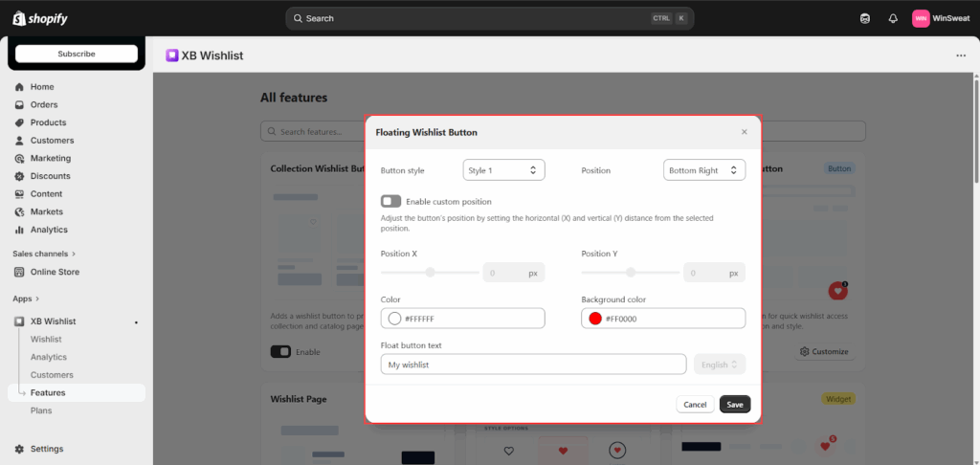Close the Floating Wishlist Button dialog
The width and height of the screenshot is (980, 465).
(x=745, y=132)
